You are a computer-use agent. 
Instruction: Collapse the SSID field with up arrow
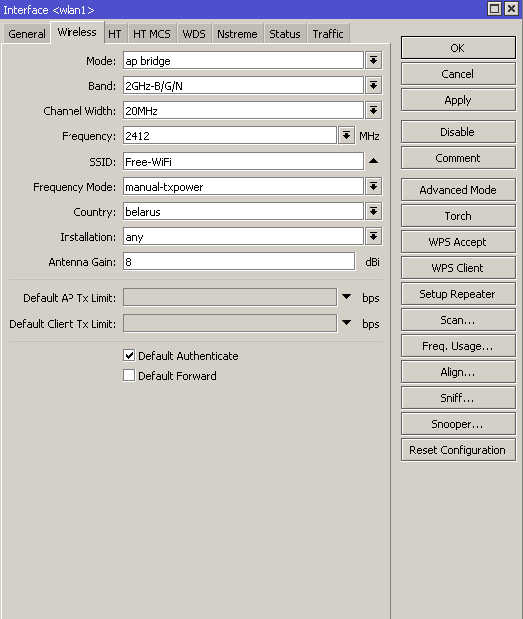click(x=373, y=161)
